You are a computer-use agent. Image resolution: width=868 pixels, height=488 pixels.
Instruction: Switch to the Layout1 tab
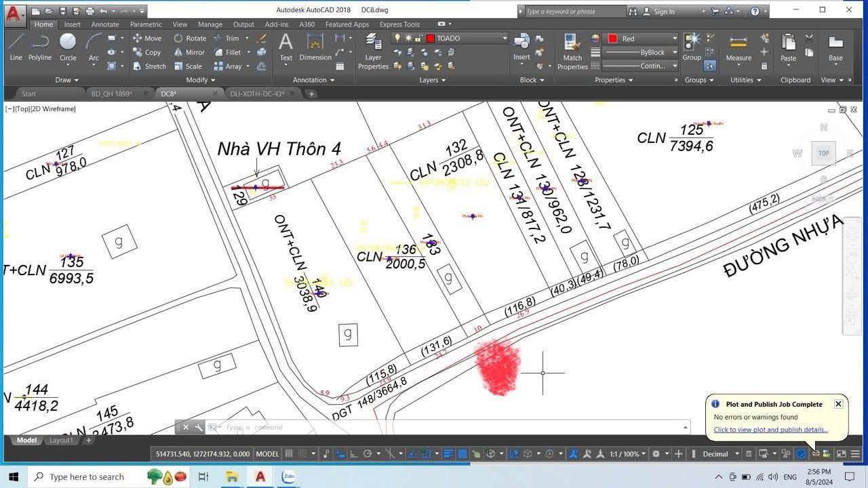61,440
